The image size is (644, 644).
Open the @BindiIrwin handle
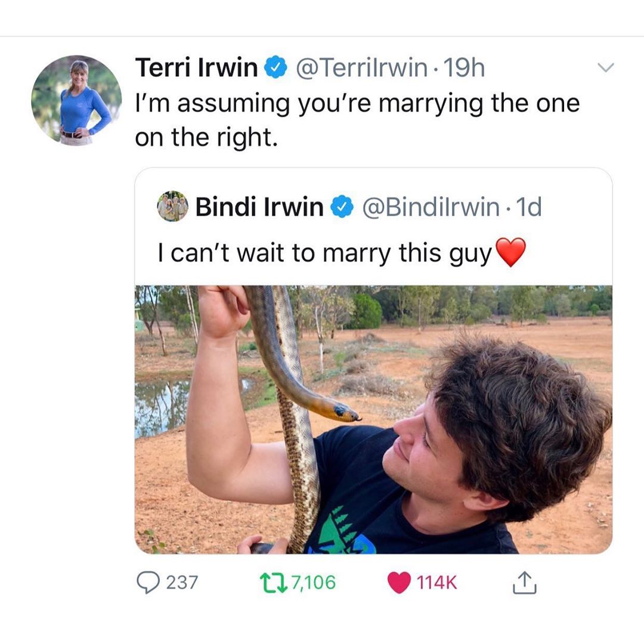(x=431, y=207)
